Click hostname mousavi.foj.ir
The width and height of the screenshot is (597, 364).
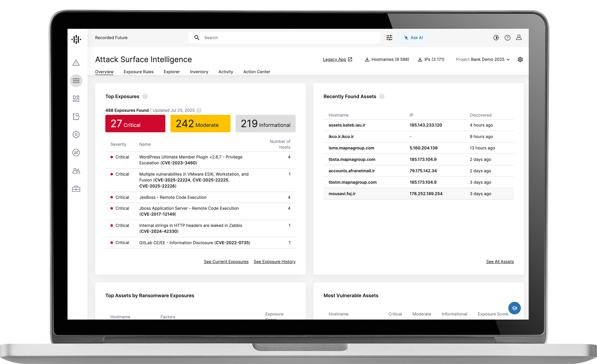(342, 193)
